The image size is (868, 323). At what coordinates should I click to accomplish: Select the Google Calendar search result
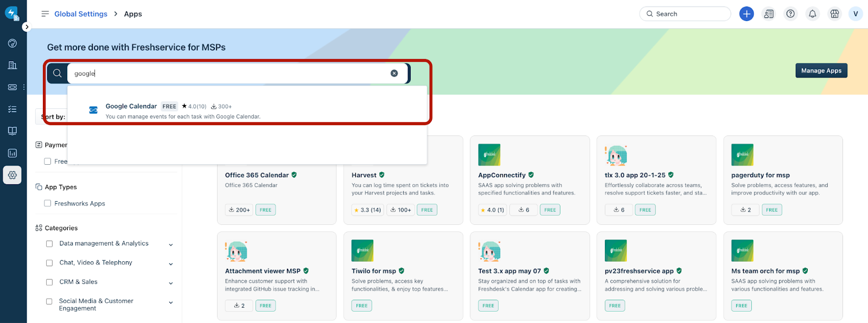247,111
